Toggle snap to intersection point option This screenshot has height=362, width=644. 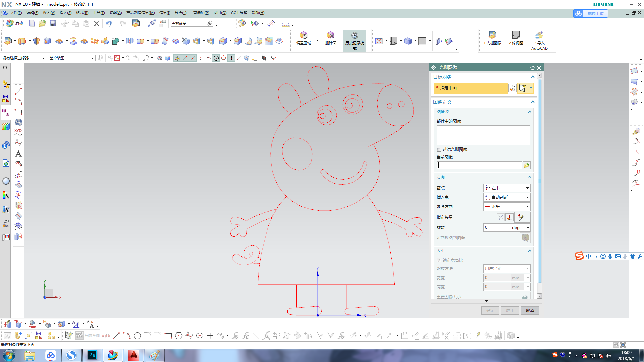click(208, 58)
